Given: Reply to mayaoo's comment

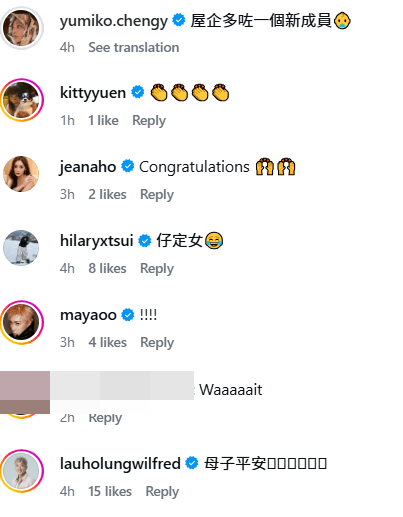Looking at the screenshot, I should [157, 342].
